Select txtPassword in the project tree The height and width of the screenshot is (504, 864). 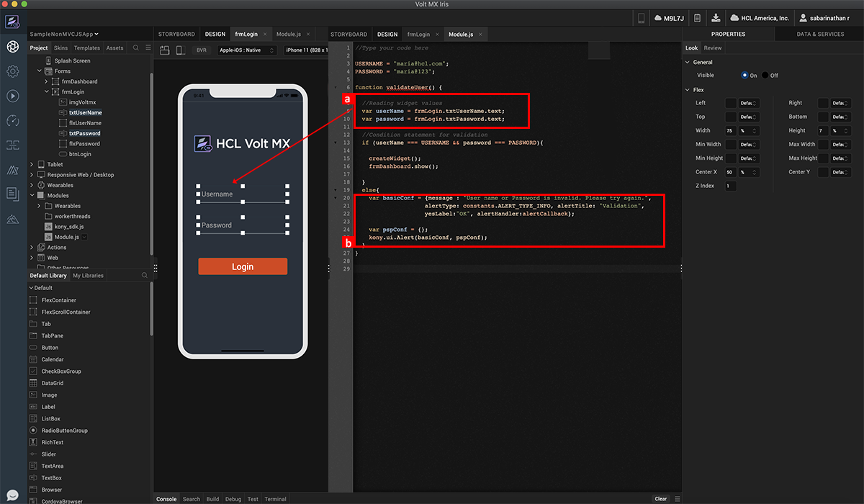pyautogui.click(x=84, y=133)
